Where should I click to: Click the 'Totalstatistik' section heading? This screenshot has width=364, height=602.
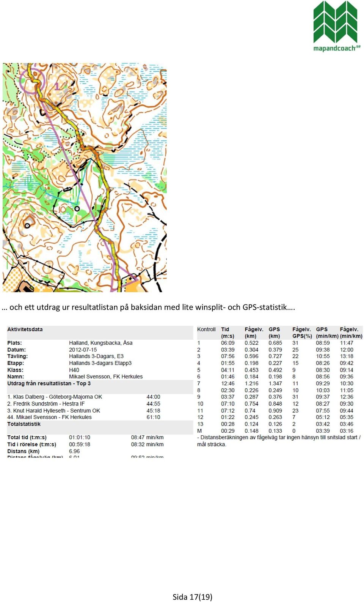click(24, 424)
